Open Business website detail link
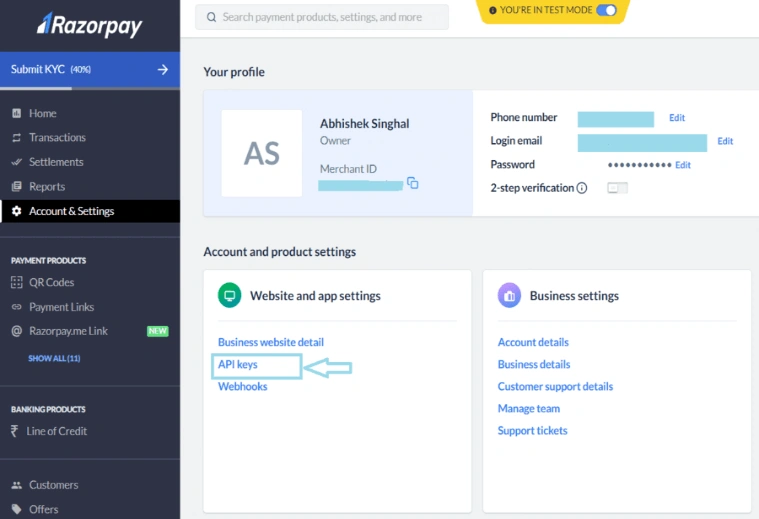 (x=271, y=342)
